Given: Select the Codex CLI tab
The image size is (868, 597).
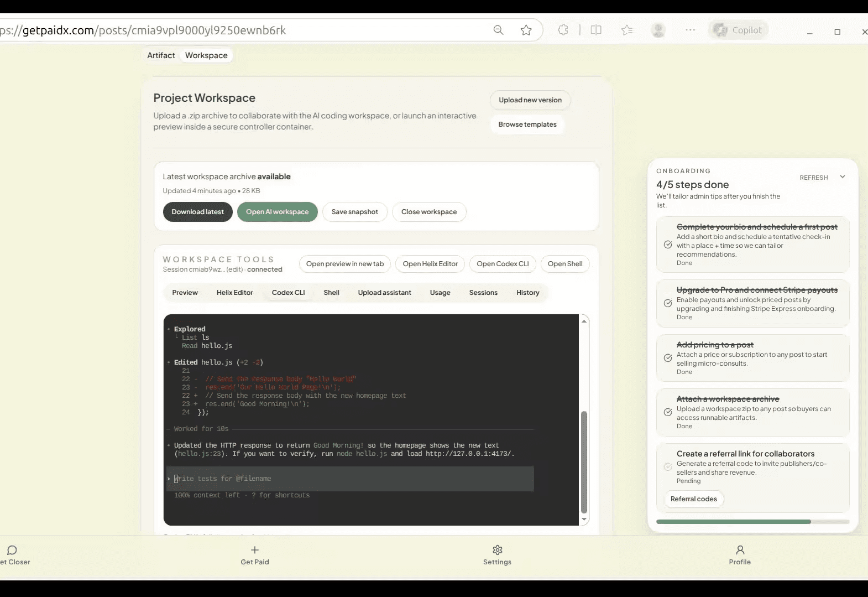Looking at the screenshot, I should click(x=289, y=293).
